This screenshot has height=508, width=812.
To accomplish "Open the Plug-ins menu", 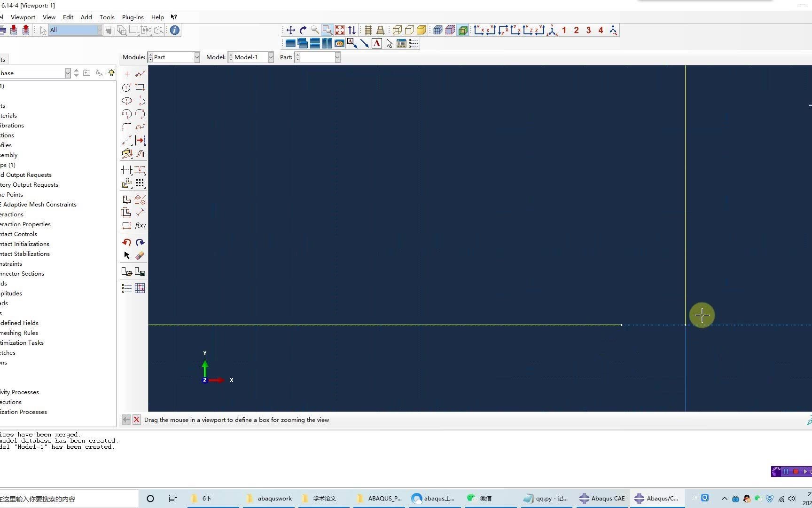I will (133, 17).
